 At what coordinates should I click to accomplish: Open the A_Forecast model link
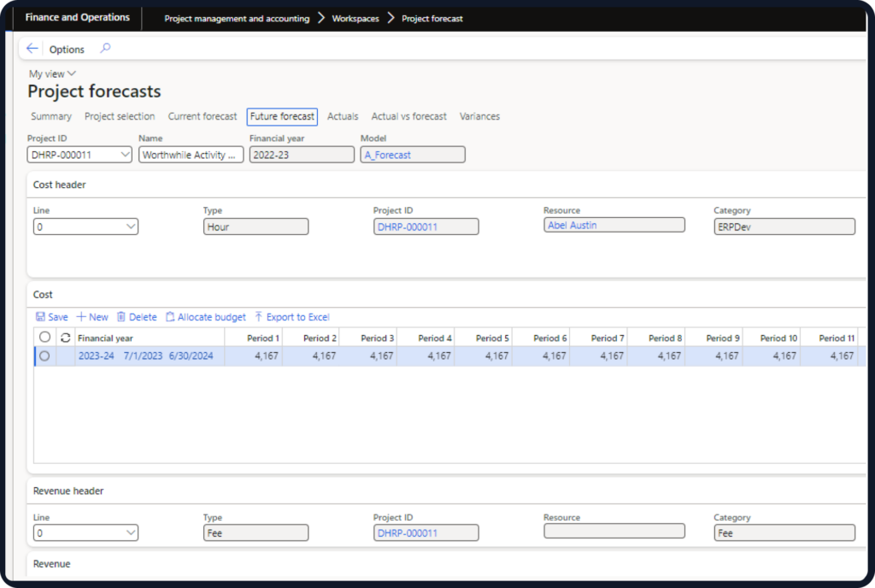click(x=387, y=155)
